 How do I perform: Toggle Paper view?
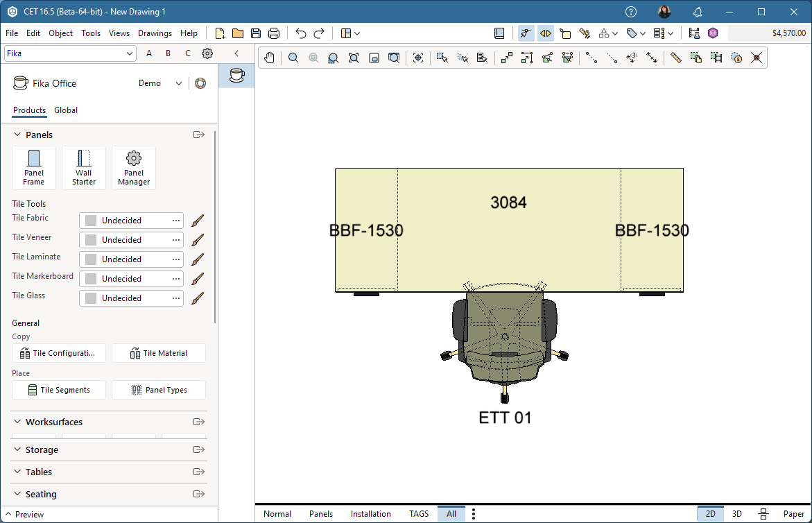pyautogui.click(x=794, y=514)
